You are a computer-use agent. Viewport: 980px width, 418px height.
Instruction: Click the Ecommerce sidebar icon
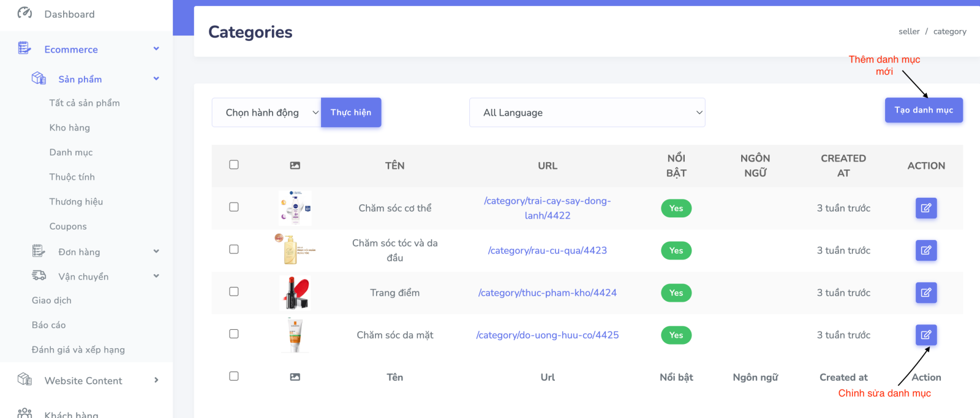tap(24, 48)
